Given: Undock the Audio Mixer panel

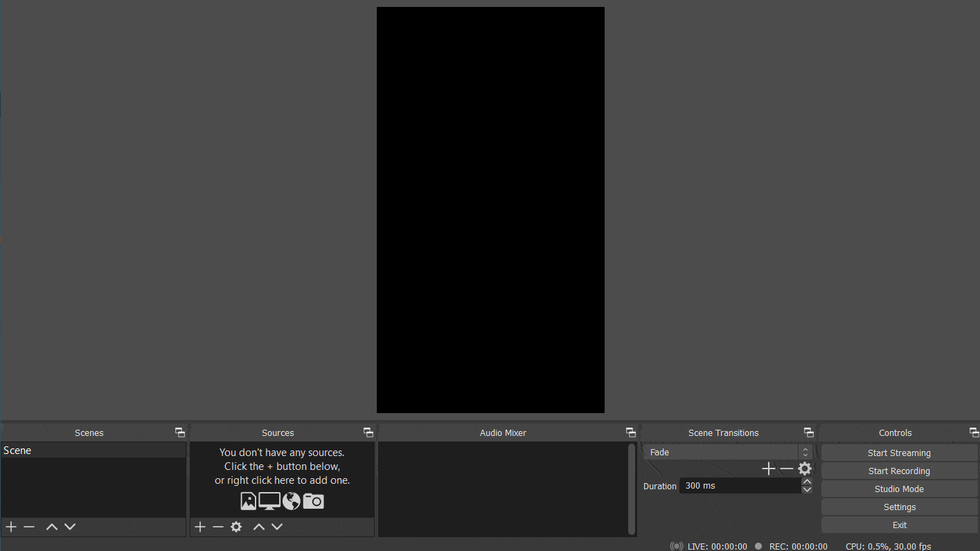Looking at the screenshot, I should [x=630, y=432].
